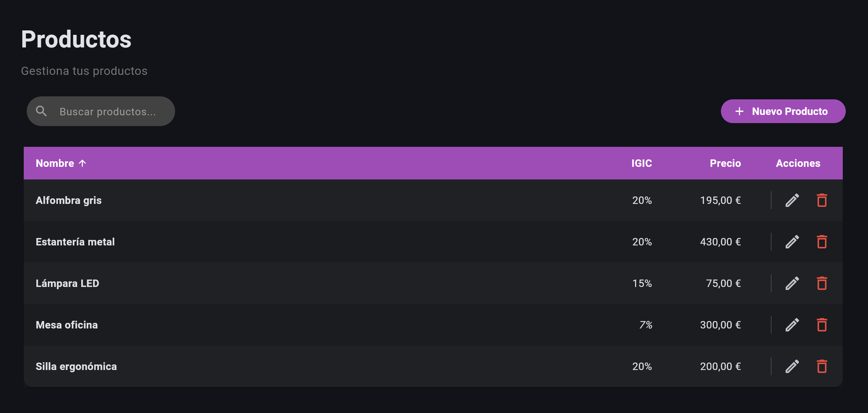Select the Silla ergonómica row name
Viewport: 868px width, 413px height.
[x=76, y=366]
